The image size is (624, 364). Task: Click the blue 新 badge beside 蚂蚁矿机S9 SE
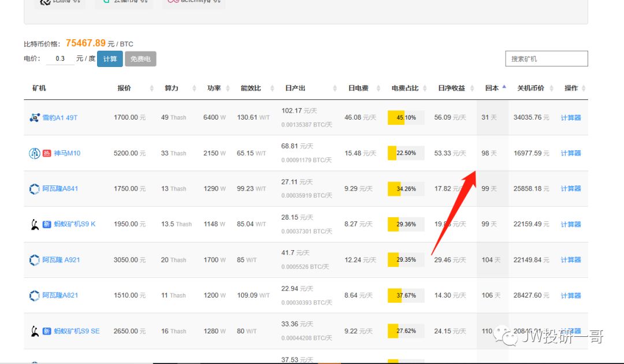click(x=47, y=331)
